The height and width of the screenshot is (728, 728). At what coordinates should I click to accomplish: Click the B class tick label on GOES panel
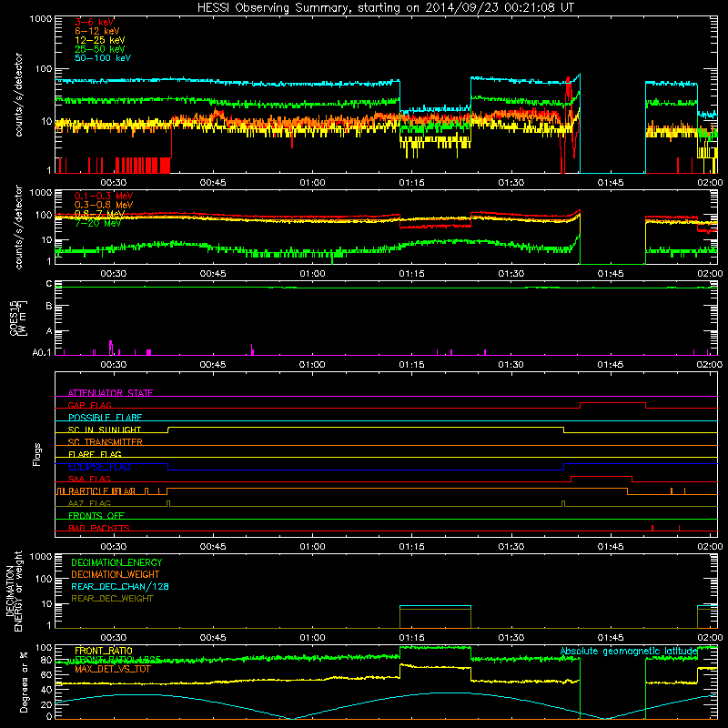point(49,307)
